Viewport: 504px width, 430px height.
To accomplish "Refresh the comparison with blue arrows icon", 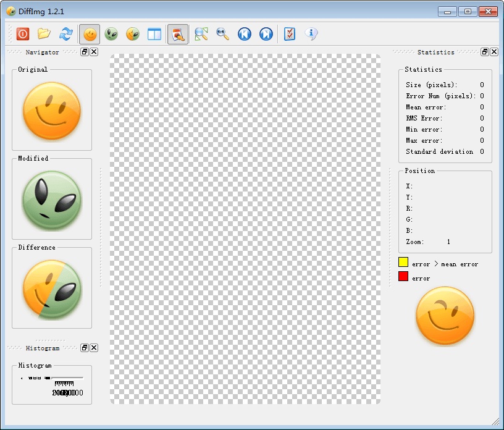I will tap(65, 34).
